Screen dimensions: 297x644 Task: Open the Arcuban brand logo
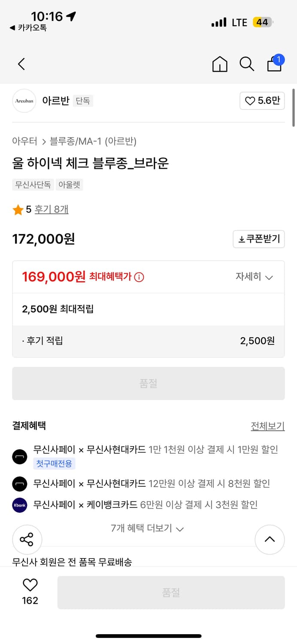point(24,101)
